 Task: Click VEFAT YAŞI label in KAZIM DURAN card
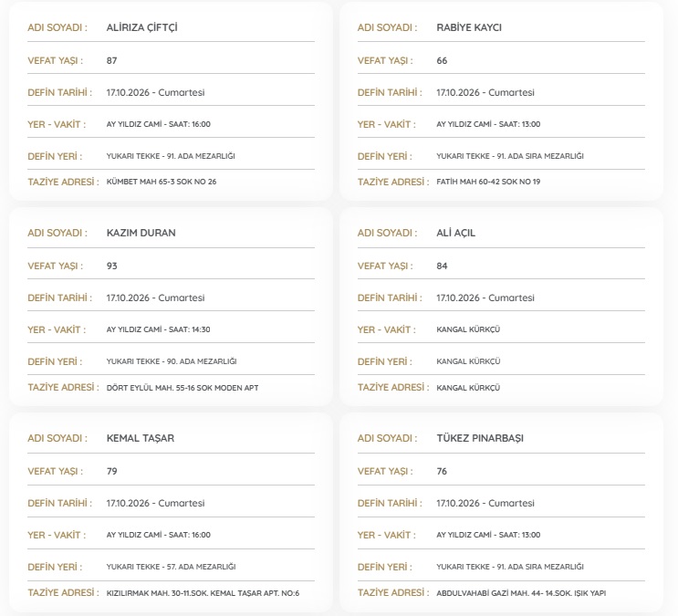56,266
